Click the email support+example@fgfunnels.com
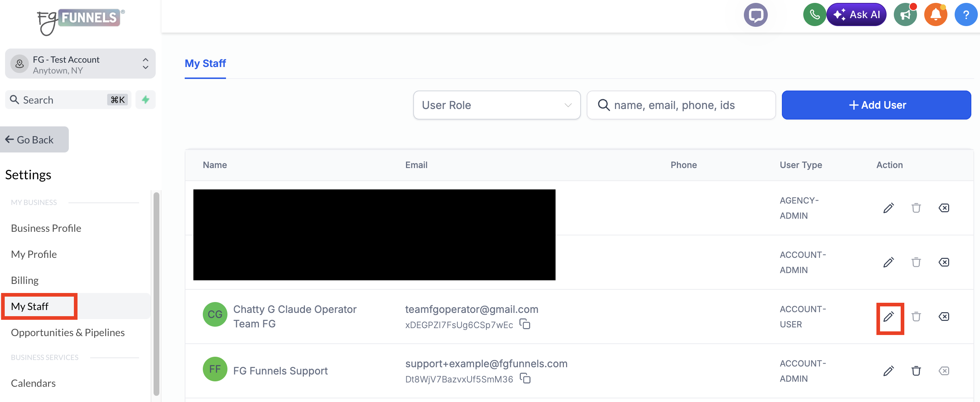Screen dimensions: 980x402 coord(486,364)
